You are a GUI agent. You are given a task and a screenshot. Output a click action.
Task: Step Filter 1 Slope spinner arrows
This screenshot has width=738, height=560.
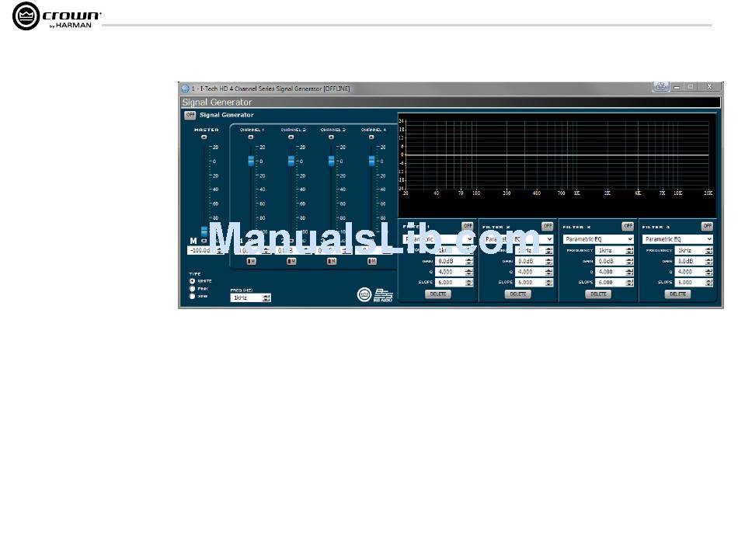pyautogui.click(x=469, y=283)
